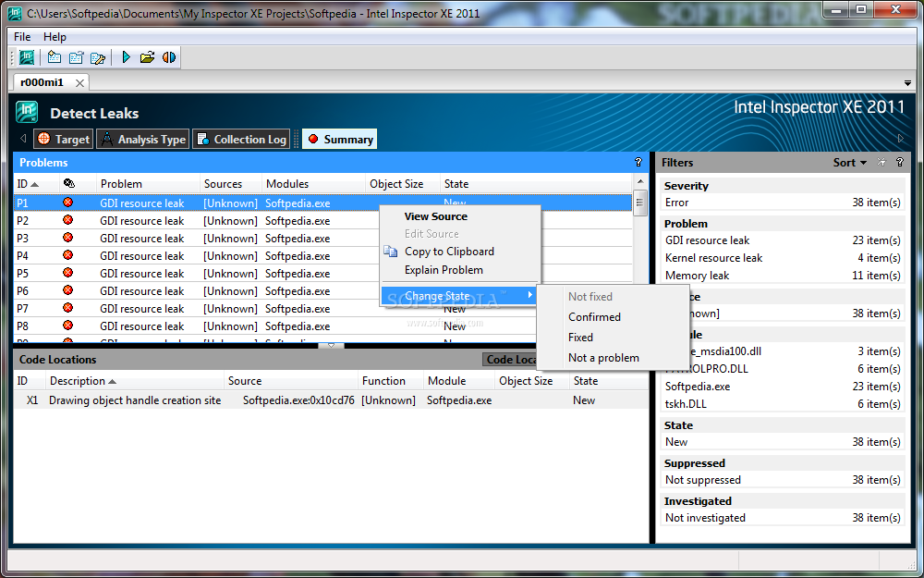Open the Change State submenu
Screen dimensions: 924x578
pyautogui.click(x=459, y=296)
